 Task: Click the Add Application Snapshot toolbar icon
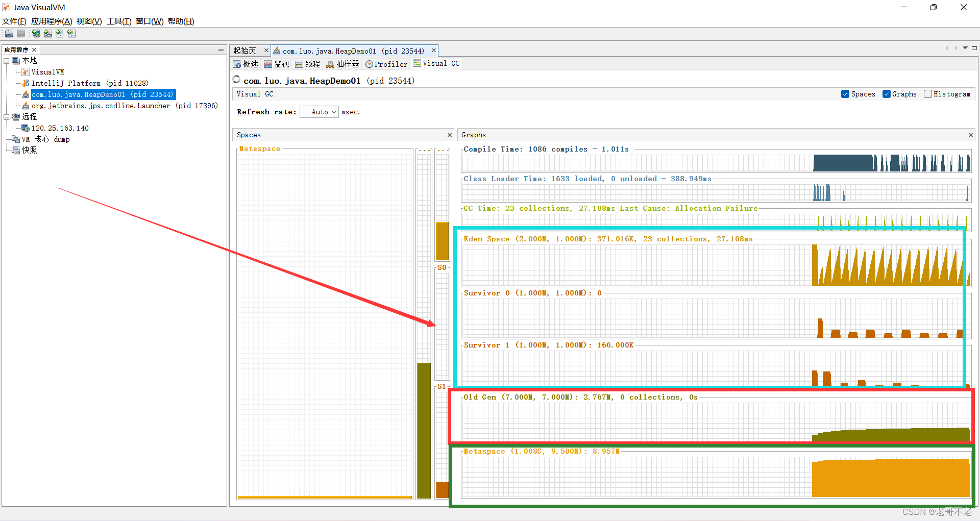click(71, 34)
